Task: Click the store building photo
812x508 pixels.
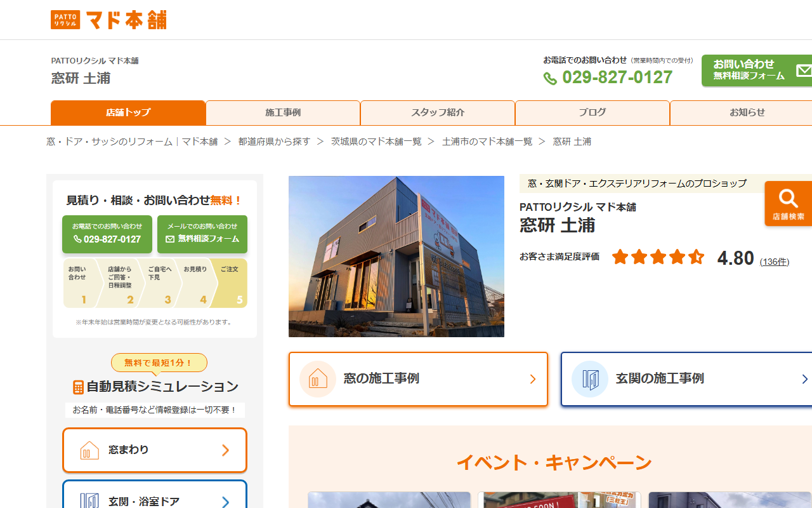Action: coord(396,257)
